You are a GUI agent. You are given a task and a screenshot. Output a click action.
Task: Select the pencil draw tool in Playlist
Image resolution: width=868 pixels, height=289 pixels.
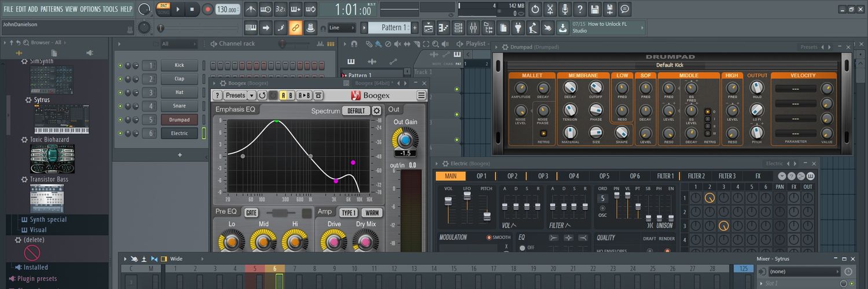coord(370,43)
